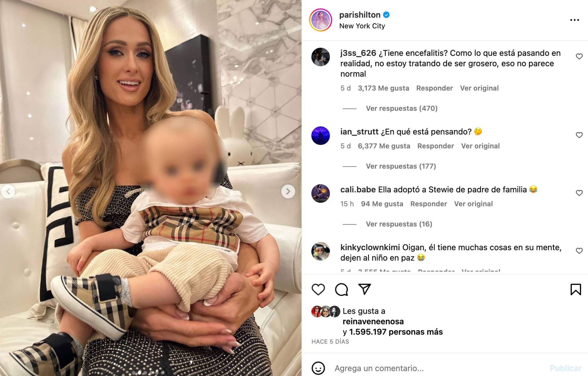Go to previous photo with left arrow
The image size is (588, 376).
[x=8, y=191]
